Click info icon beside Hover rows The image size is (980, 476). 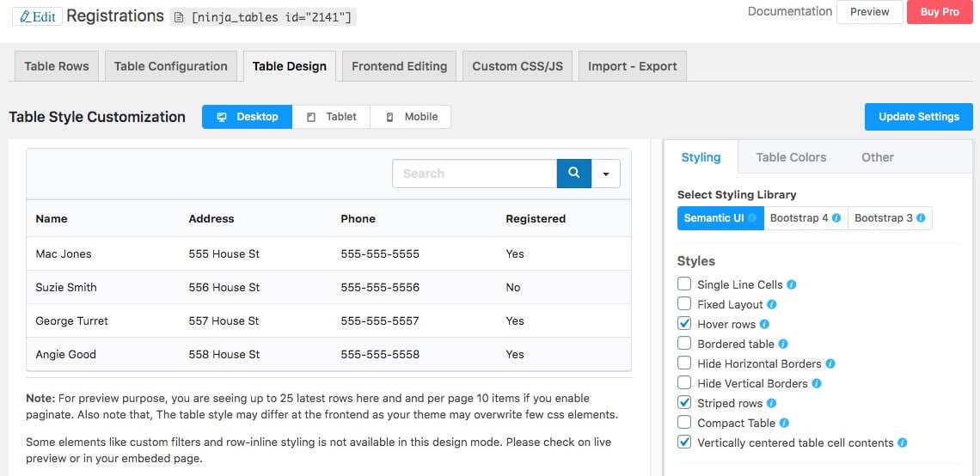point(764,324)
